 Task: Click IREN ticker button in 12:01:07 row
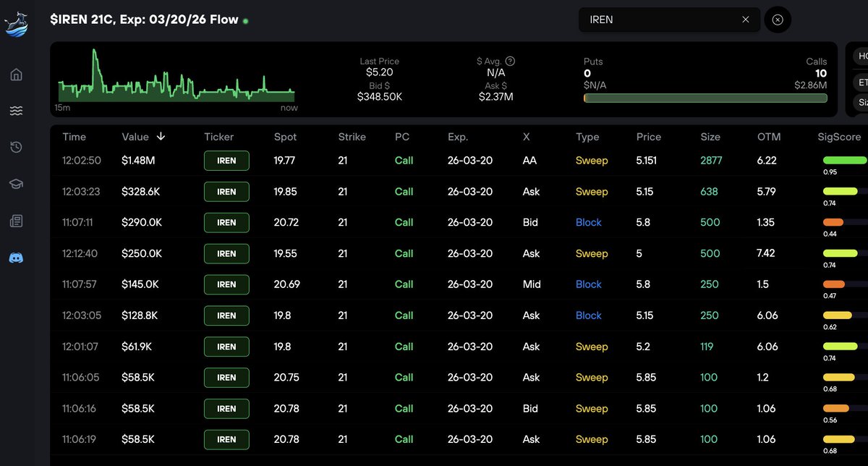(226, 347)
